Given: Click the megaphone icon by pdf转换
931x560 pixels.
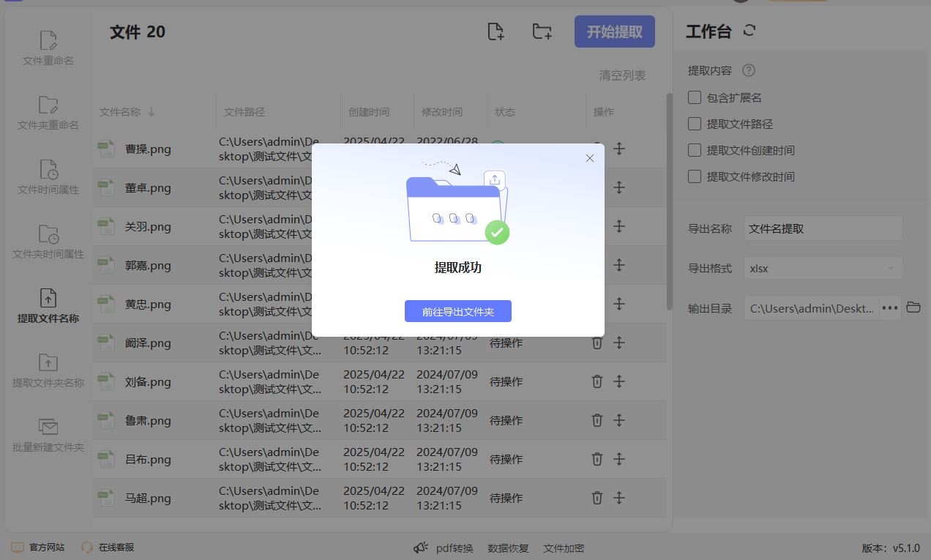Looking at the screenshot, I should coord(421,548).
